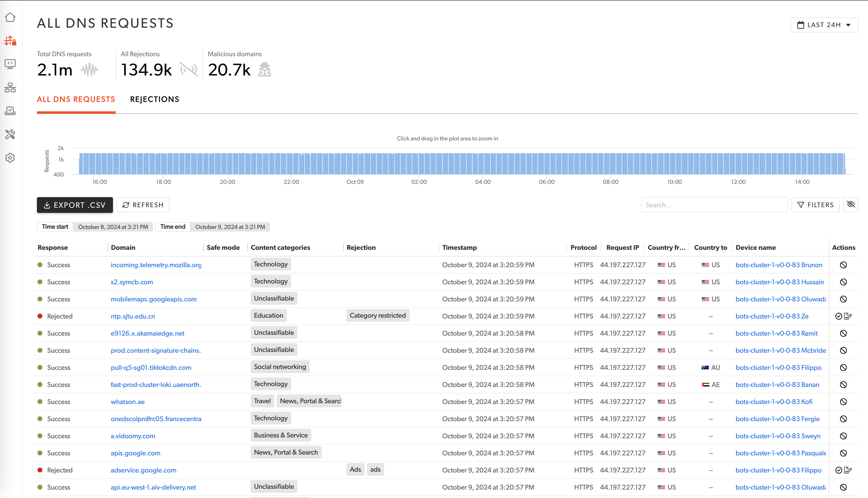Click the requests chart bar at 22:00

coord(291,164)
